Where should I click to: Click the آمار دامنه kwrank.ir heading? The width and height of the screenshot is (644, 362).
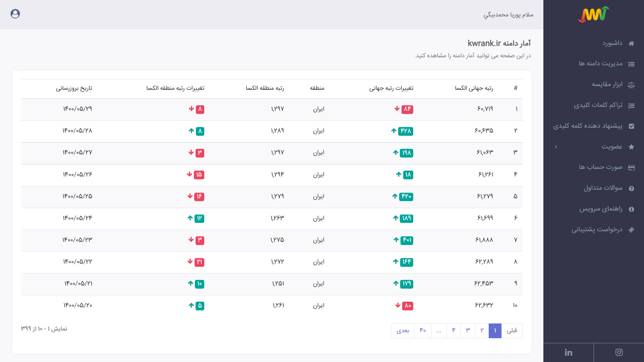pyautogui.click(x=499, y=43)
